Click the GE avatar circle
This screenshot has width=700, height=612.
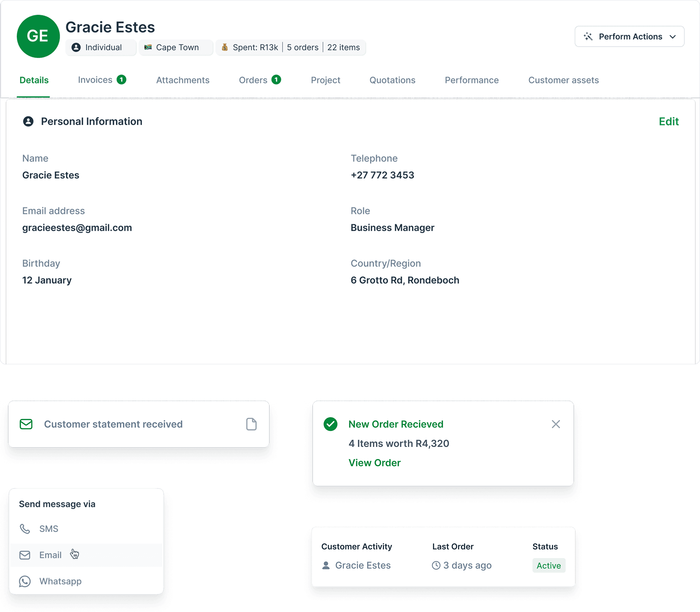38,36
